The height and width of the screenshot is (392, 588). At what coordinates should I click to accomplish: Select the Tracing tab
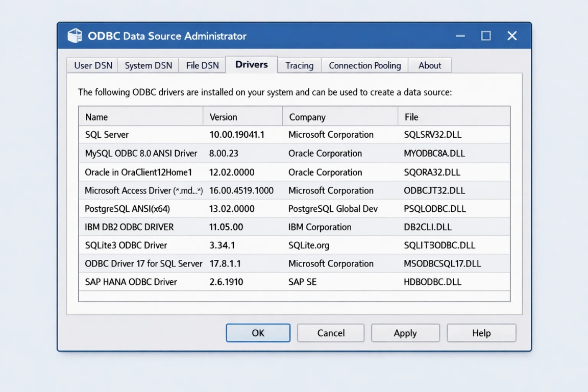pyautogui.click(x=299, y=65)
